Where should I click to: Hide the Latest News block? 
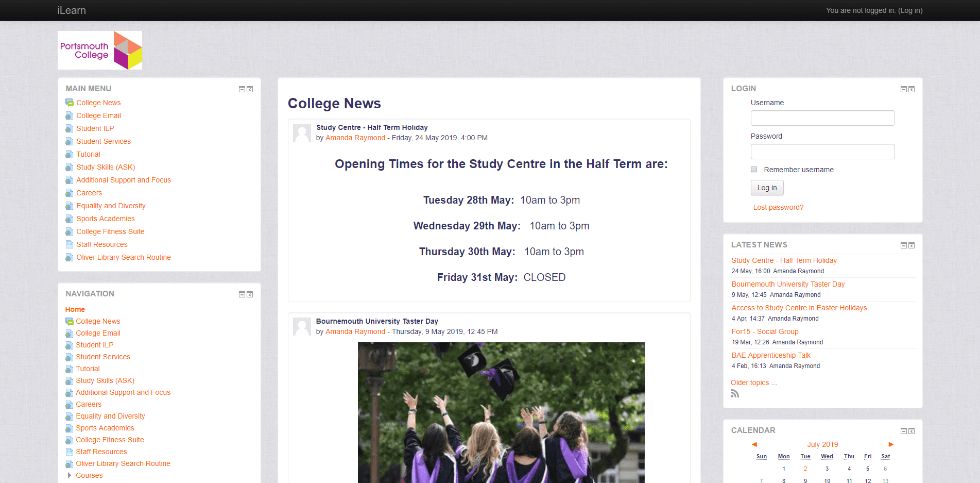click(903, 245)
